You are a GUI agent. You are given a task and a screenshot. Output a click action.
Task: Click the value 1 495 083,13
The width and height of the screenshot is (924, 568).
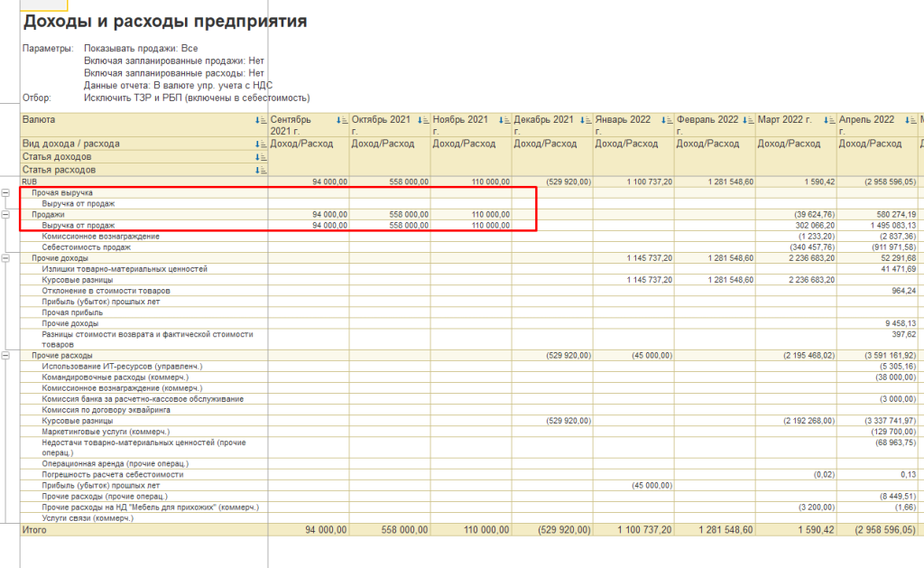point(892,226)
